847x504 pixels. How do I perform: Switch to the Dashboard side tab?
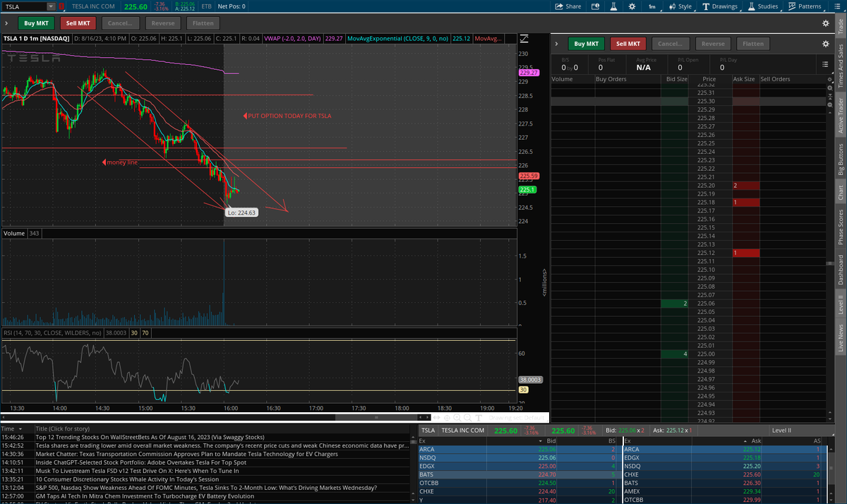840,269
